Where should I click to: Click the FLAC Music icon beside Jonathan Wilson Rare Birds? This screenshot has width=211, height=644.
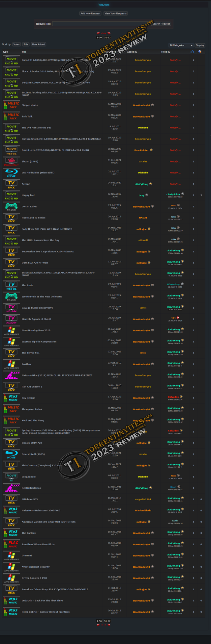12,544
